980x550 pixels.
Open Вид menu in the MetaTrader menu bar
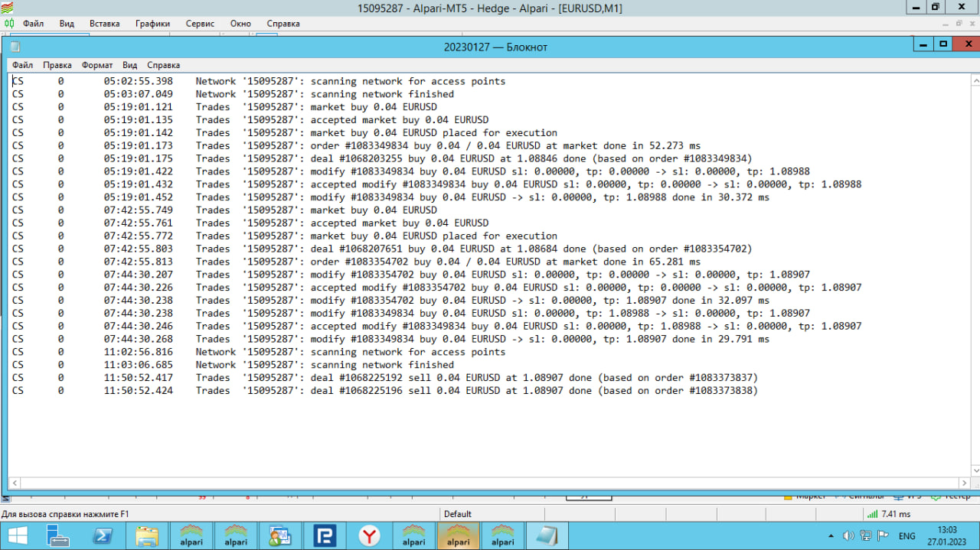pyautogui.click(x=67, y=24)
